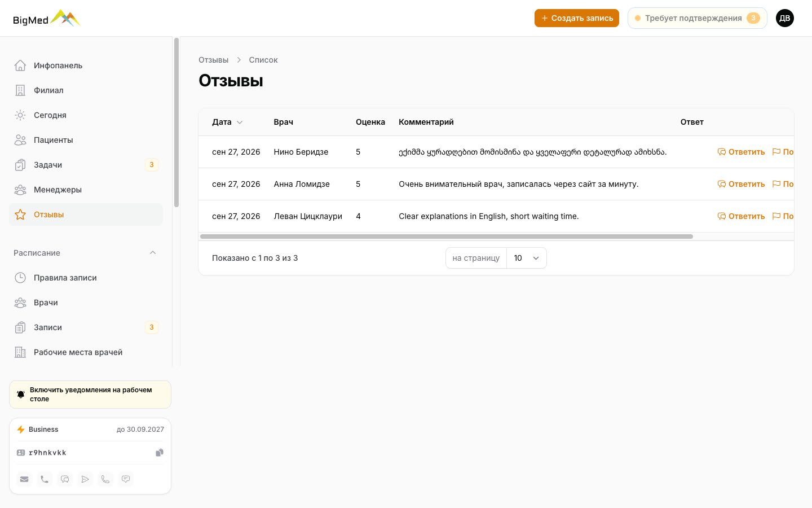Click the 'Показано с 1 по 3 из 3' text
The height and width of the screenshot is (508, 812).
[x=255, y=258]
